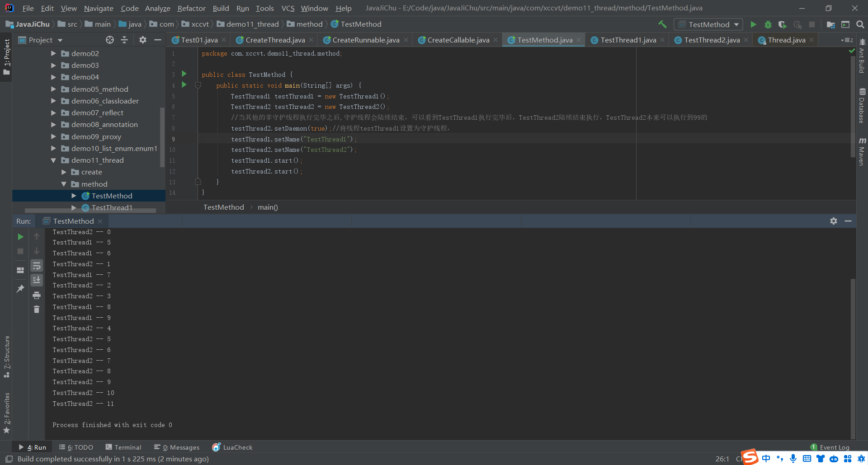The height and width of the screenshot is (465, 868).
Task: Open Run panel settings gear
Action: click(x=834, y=221)
